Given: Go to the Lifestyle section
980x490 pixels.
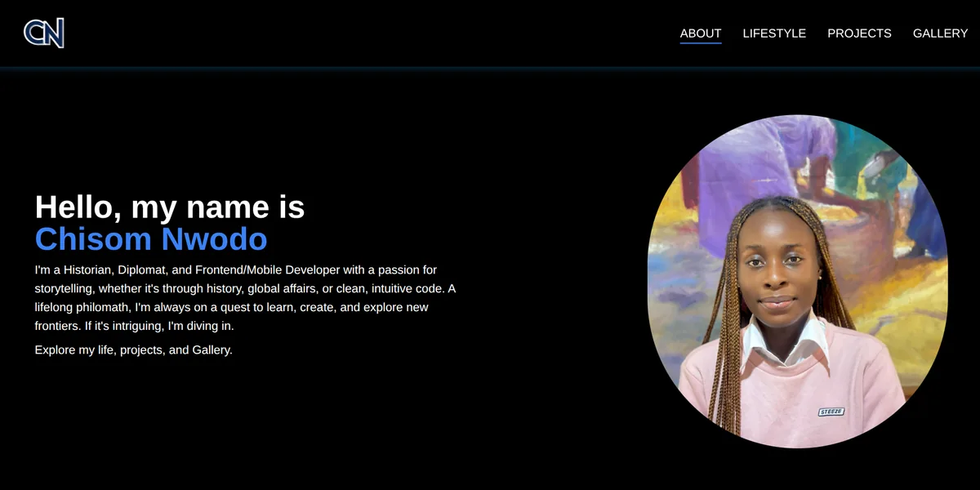Looking at the screenshot, I should [x=774, y=33].
